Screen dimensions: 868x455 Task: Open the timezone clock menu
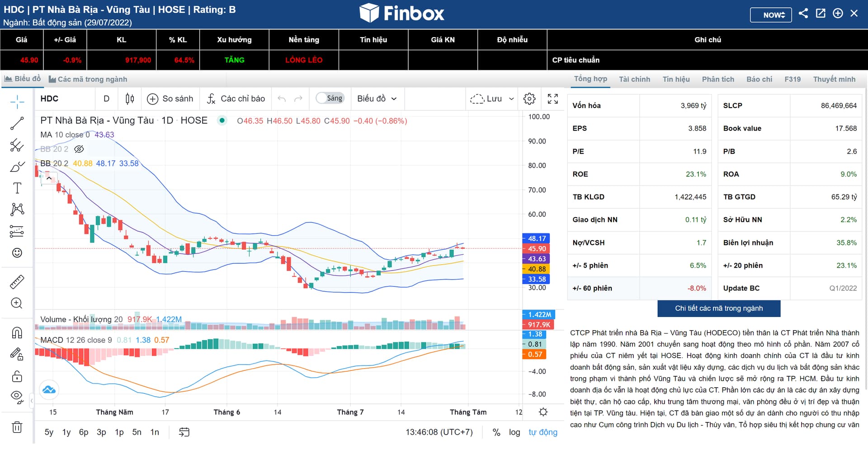[439, 432]
